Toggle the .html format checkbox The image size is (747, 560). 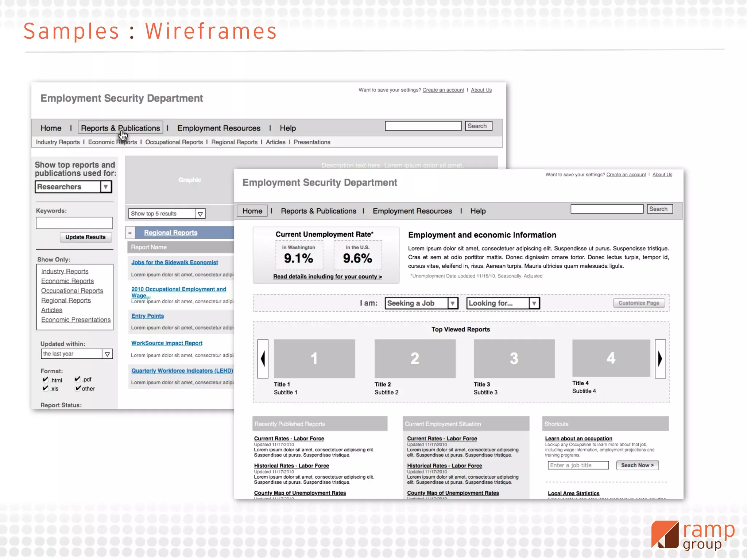pos(45,380)
